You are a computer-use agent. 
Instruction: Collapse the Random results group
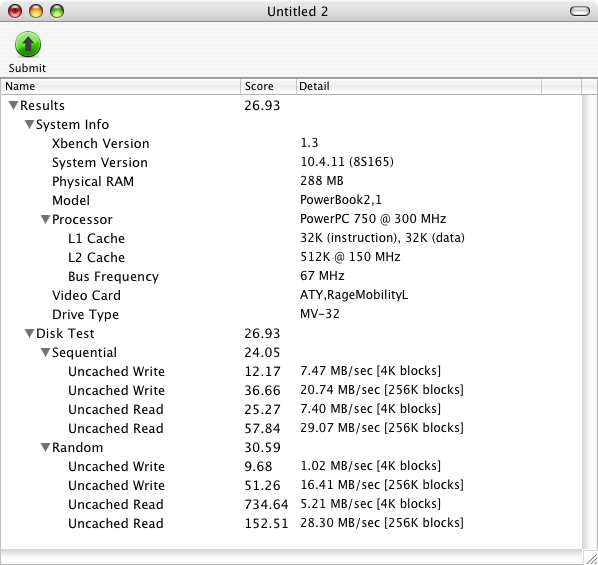45,447
